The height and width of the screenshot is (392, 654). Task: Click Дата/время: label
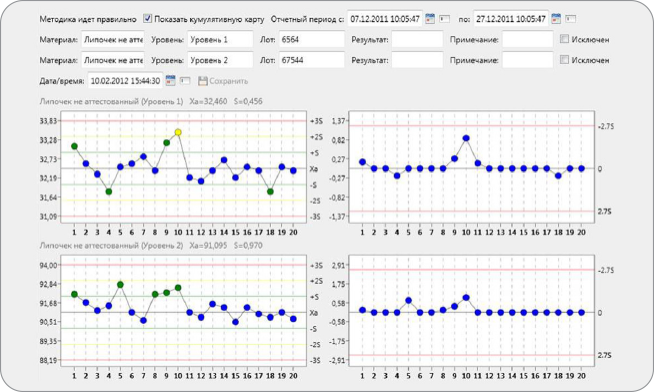point(62,81)
